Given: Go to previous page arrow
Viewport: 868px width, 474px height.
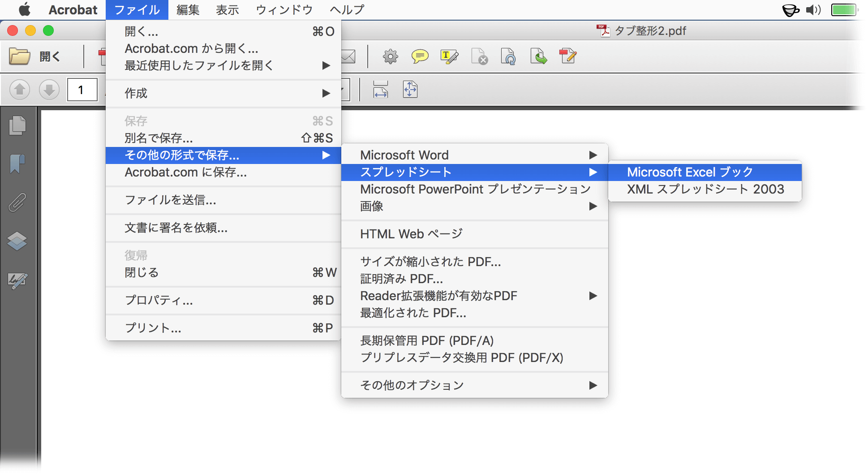Looking at the screenshot, I should (x=20, y=90).
